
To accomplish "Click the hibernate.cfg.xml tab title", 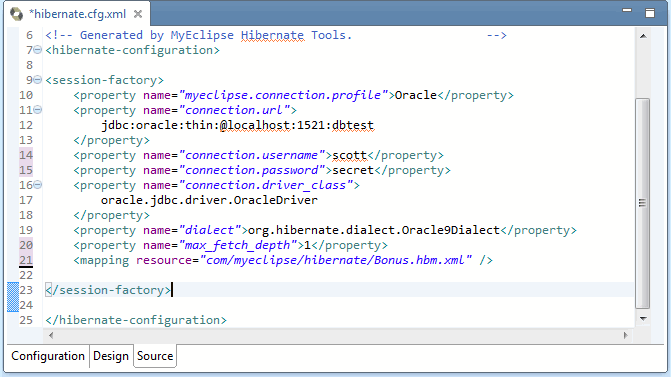I will tap(77, 14).
